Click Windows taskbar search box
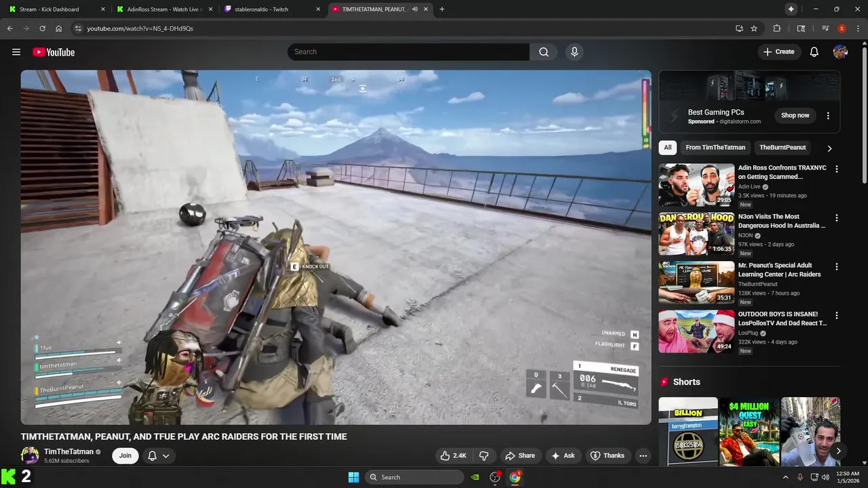 tap(414, 477)
